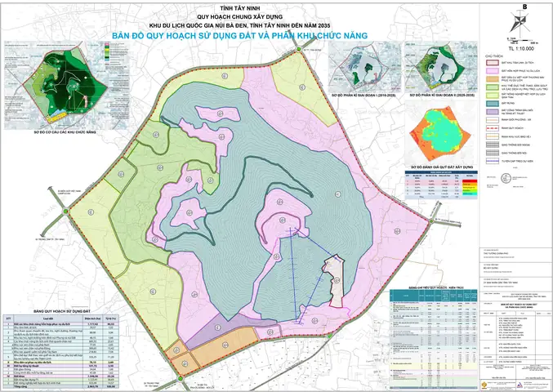Click the scale bar under the compass
The height and width of the screenshot is (392, 553).
521,42
